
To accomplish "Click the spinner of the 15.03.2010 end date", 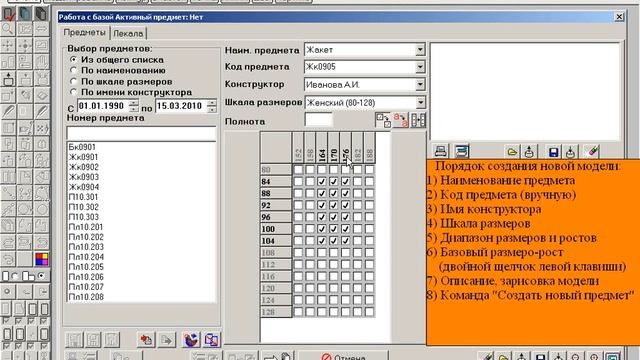I will point(211,106).
